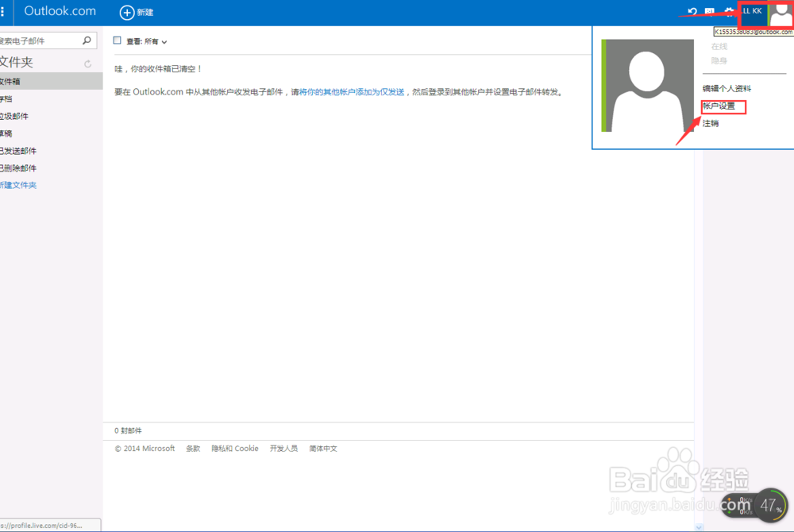Click the search magnifier icon
The width and height of the screenshot is (794, 532).
click(x=87, y=40)
